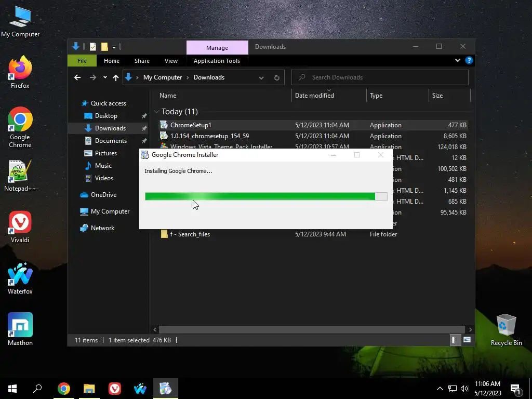Open Videos in navigation pane
This screenshot has height=399, width=532.
coord(104,178)
